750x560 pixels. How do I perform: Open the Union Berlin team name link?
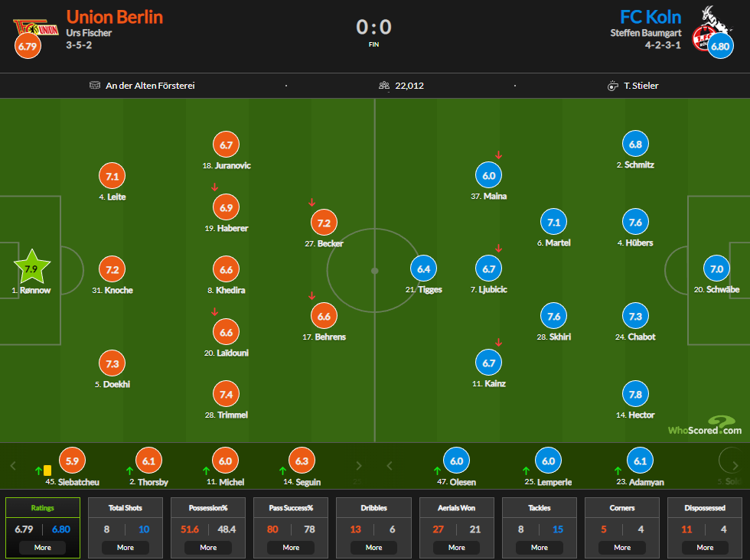click(x=115, y=17)
